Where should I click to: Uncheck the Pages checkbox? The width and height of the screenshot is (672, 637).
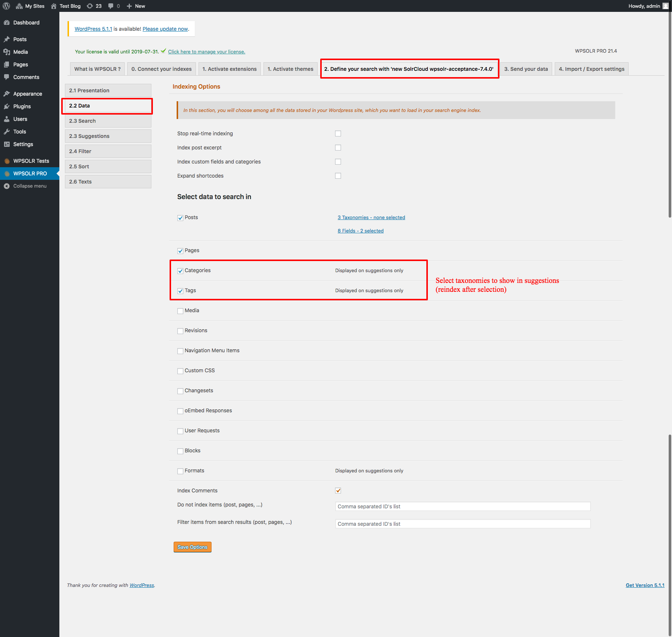click(180, 251)
